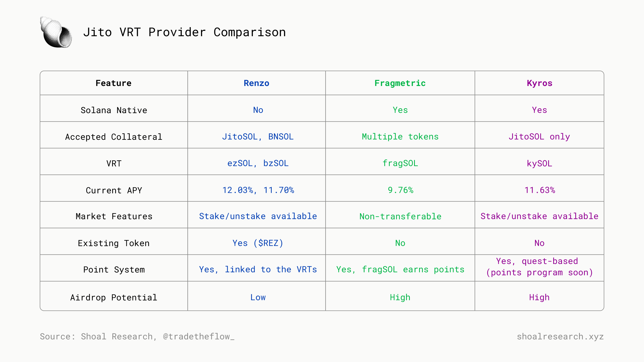Click the 11.63% Kyros APY value

pyautogui.click(x=539, y=190)
